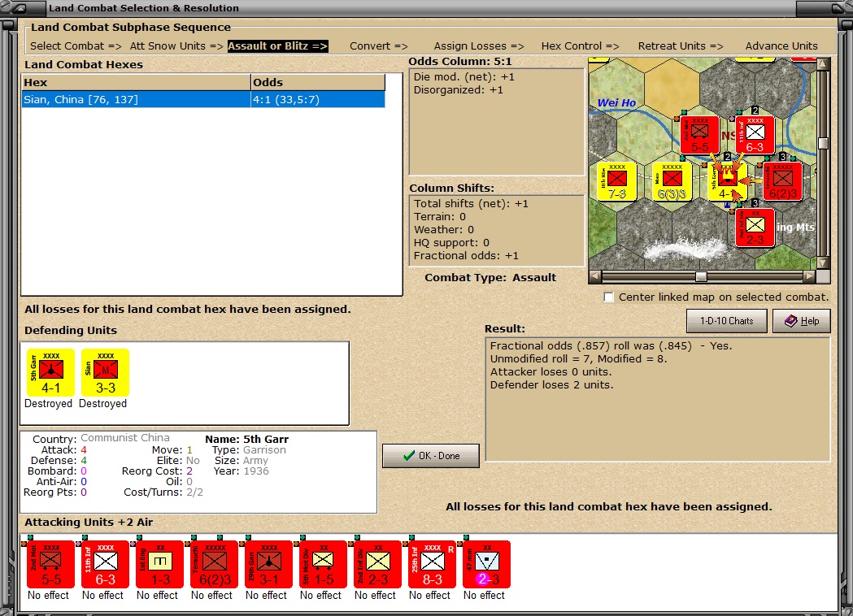Click the 29th Garr 3-1 attacking unit
This screenshot has height=616, width=853.
[268, 564]
